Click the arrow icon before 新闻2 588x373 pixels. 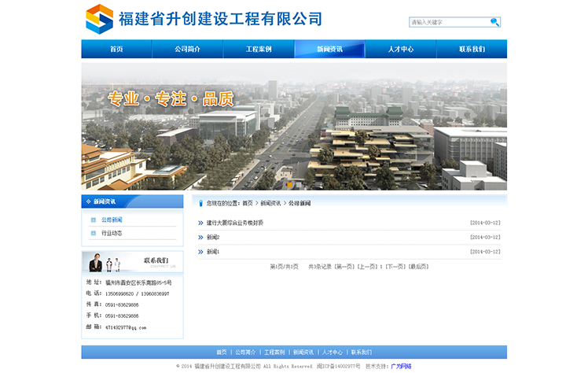(200, 237)
